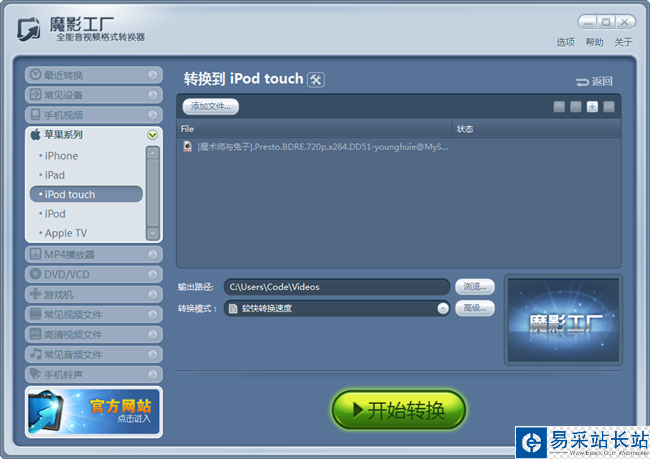Expand the 最近转换 category arrow

coord(153,75)
